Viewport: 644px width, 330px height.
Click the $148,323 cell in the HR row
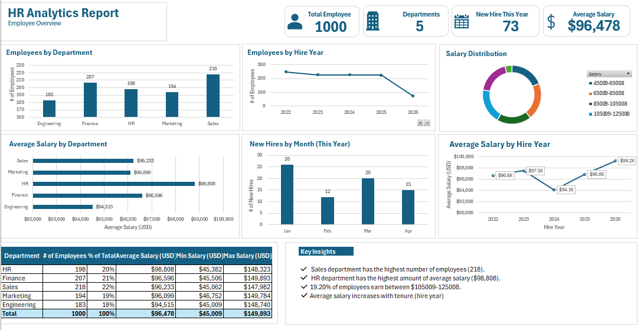point(248,269)
